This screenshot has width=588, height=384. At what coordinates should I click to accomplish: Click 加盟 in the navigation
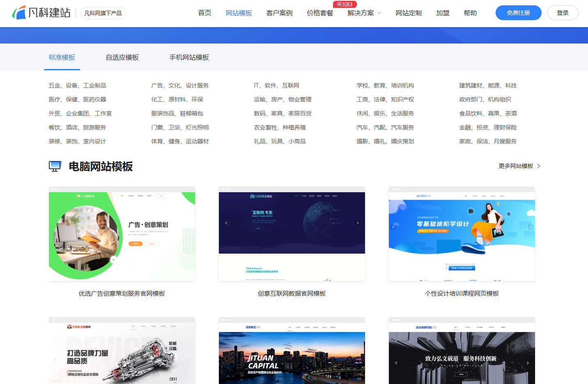443,13
